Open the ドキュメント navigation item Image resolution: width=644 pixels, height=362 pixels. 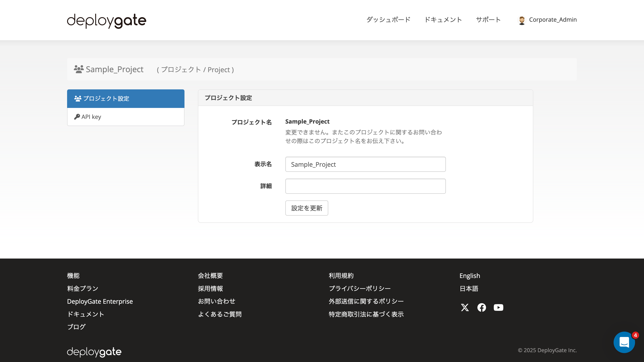(443, 20)
